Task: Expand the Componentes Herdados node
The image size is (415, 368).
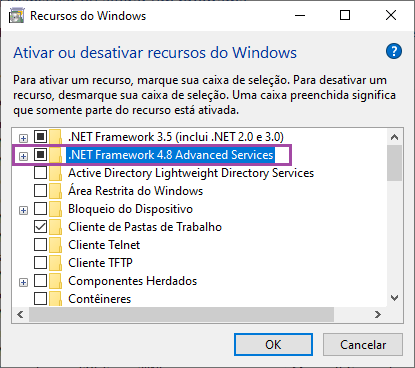Action: coord(23,283)
